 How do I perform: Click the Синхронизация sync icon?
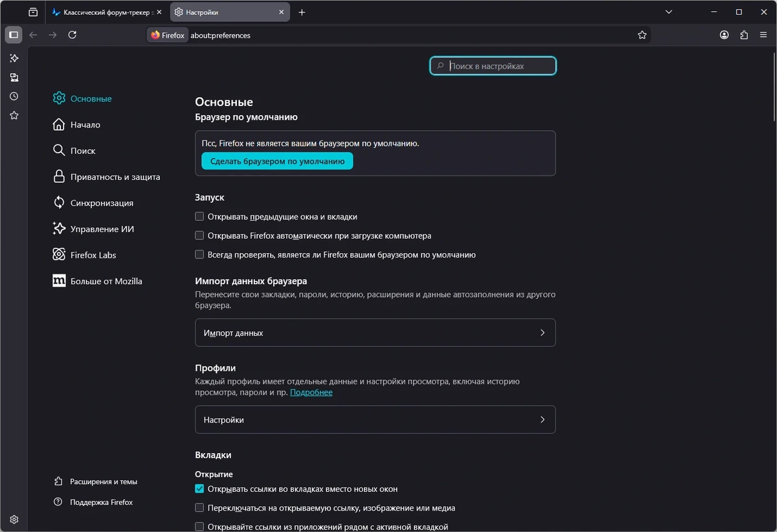(59, 203)
